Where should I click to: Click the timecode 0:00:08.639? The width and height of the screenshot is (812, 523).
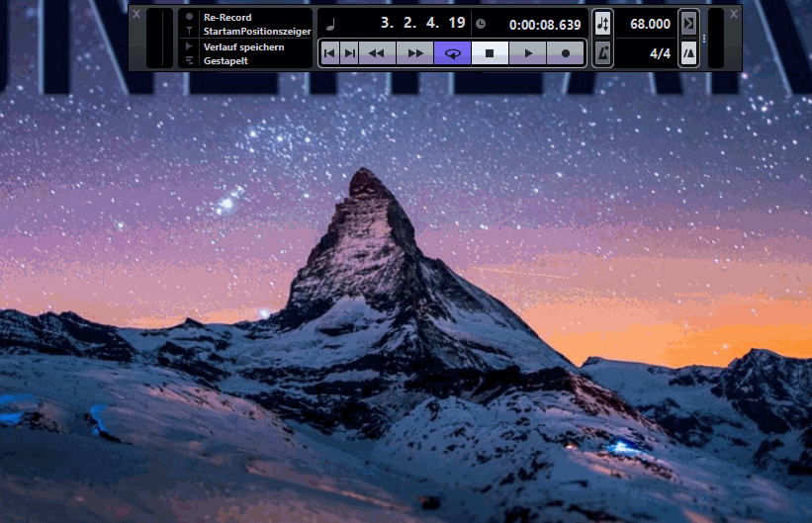tap(545, 25)
